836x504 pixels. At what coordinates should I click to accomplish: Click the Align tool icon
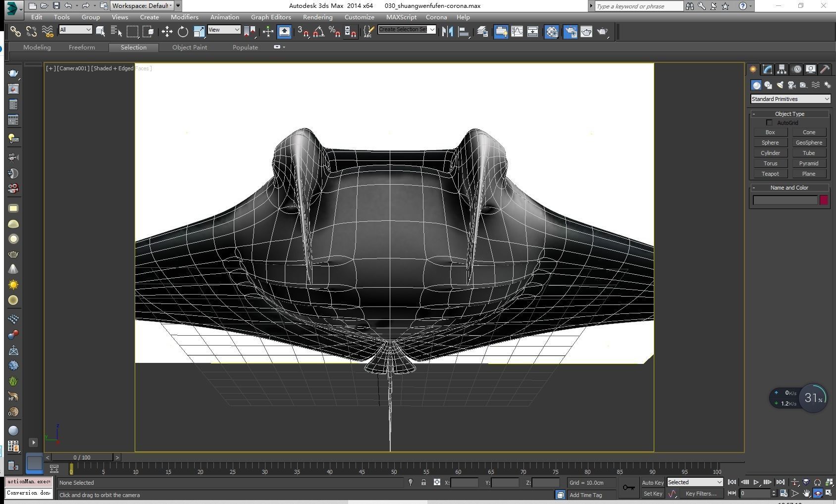coord(464,32)
